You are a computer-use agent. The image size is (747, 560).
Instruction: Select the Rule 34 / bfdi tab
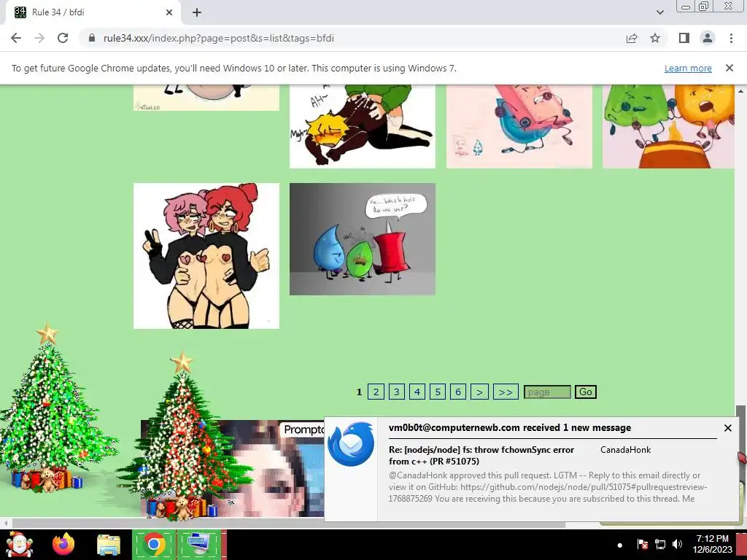point(93,12)
